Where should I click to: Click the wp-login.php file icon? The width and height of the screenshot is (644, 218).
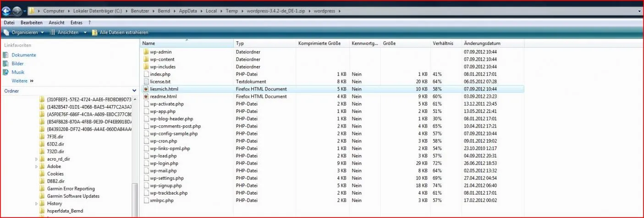tap(146, 163)
